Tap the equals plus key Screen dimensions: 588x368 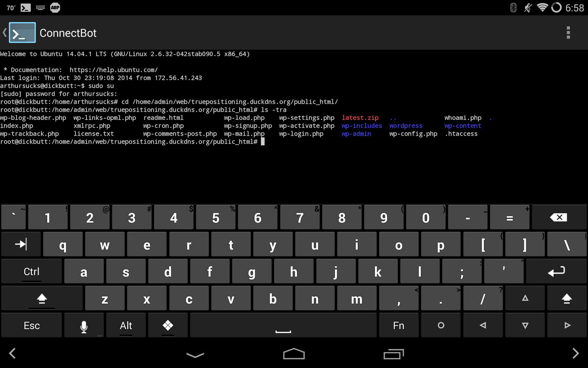[x=510, y=217]
